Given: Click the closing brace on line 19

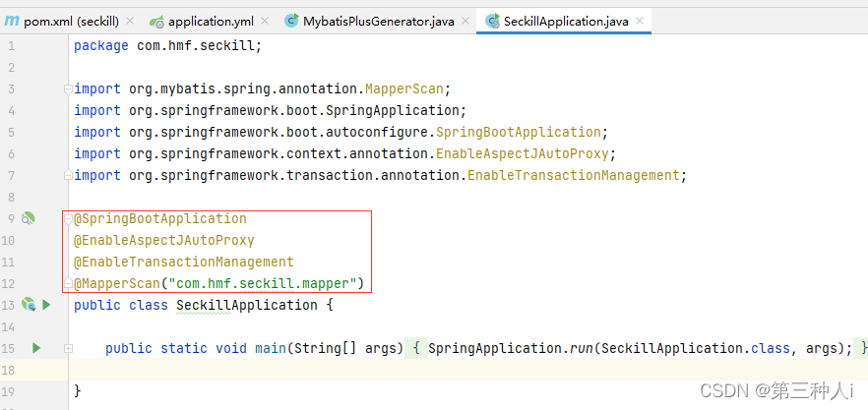Looking at the screenshot, I should [78, 391].
